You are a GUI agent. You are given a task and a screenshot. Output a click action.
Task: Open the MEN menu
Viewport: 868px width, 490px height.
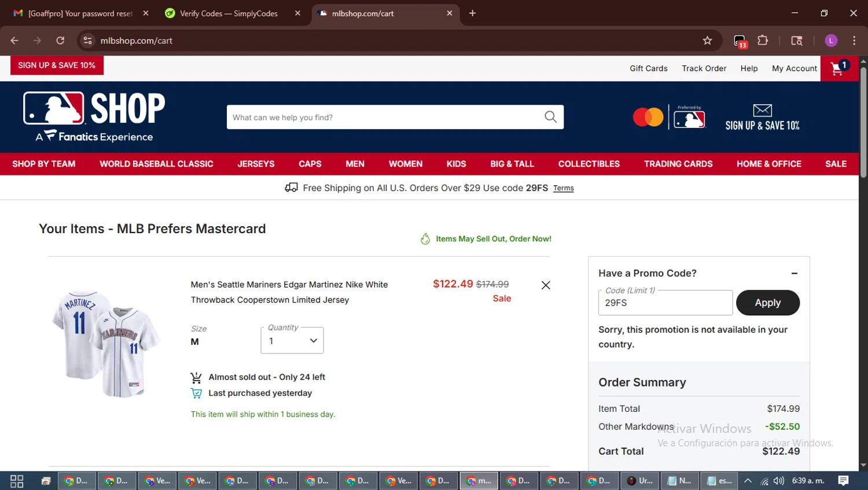355,164
